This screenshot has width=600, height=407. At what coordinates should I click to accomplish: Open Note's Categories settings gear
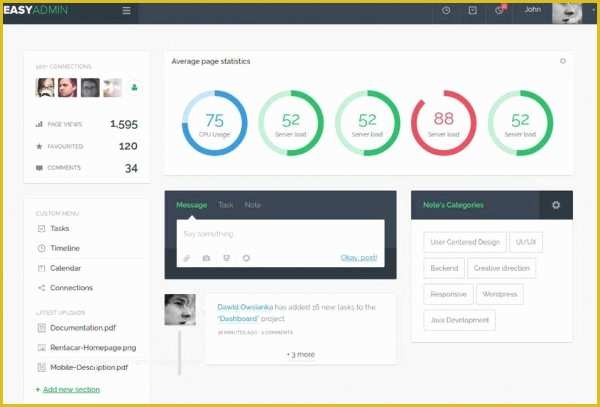tap(556, 205)
